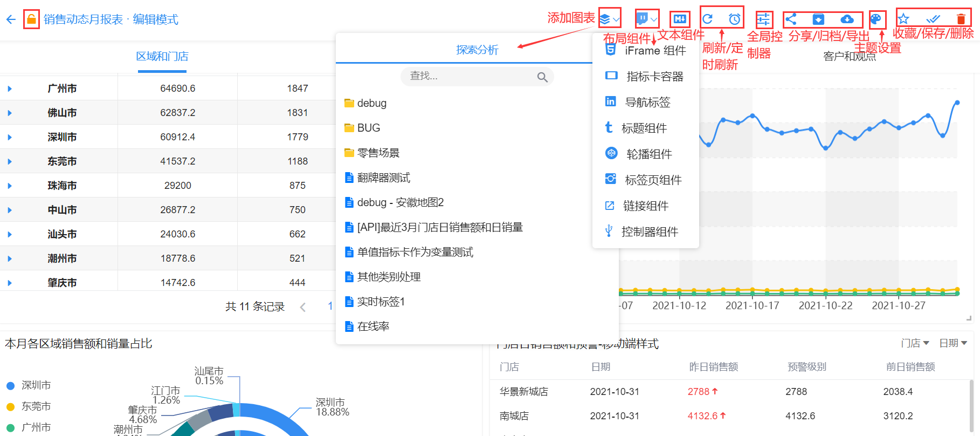Select the 探索分析 tab

coord(477,50)
